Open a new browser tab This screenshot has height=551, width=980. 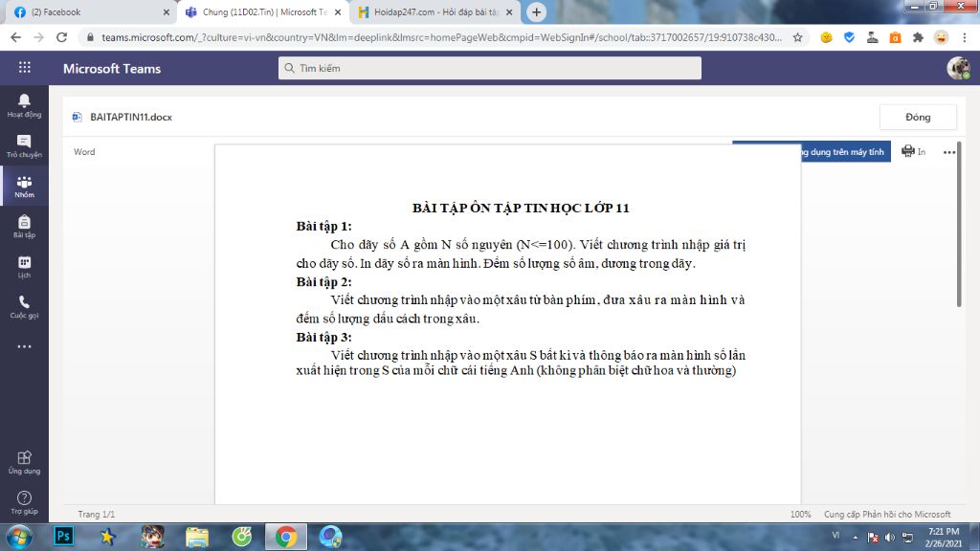pos(536,11)
